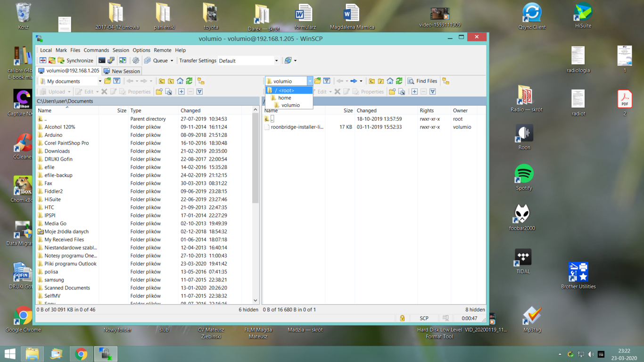644x362 pixels.
Task: Click the Find Files button
Action: (x=422, y=81)
